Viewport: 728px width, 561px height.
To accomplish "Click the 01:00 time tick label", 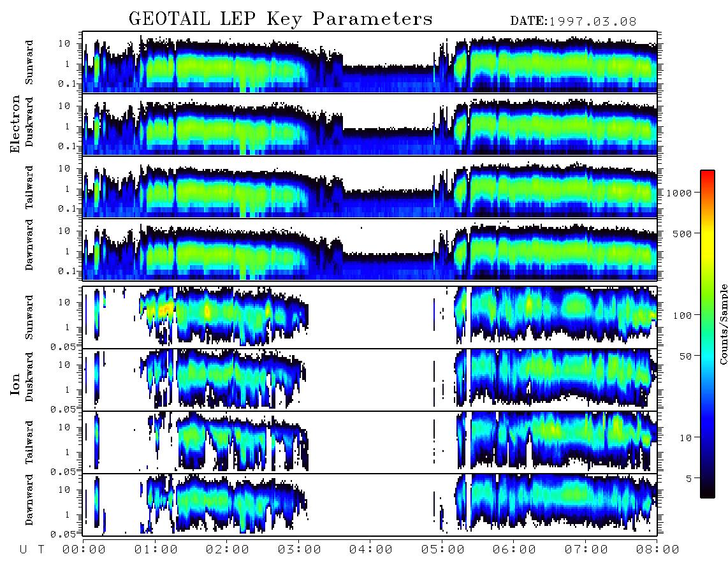I will (156, 550).
